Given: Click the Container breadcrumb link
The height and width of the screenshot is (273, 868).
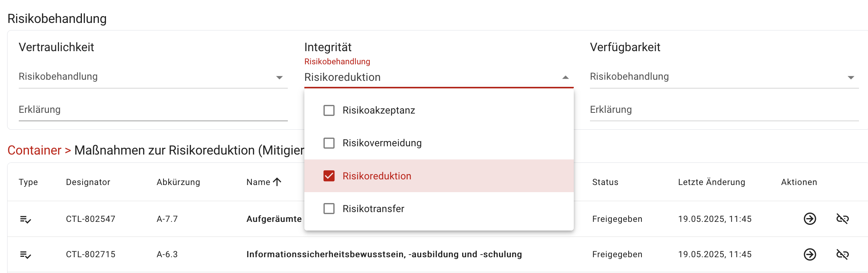Looking at the screenshot, I should [34, 150].
